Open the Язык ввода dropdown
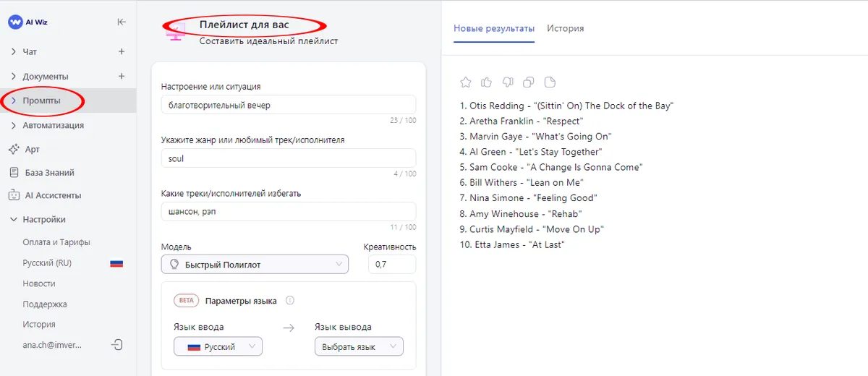This screenshot has height=376, width=868. point(218,347)
